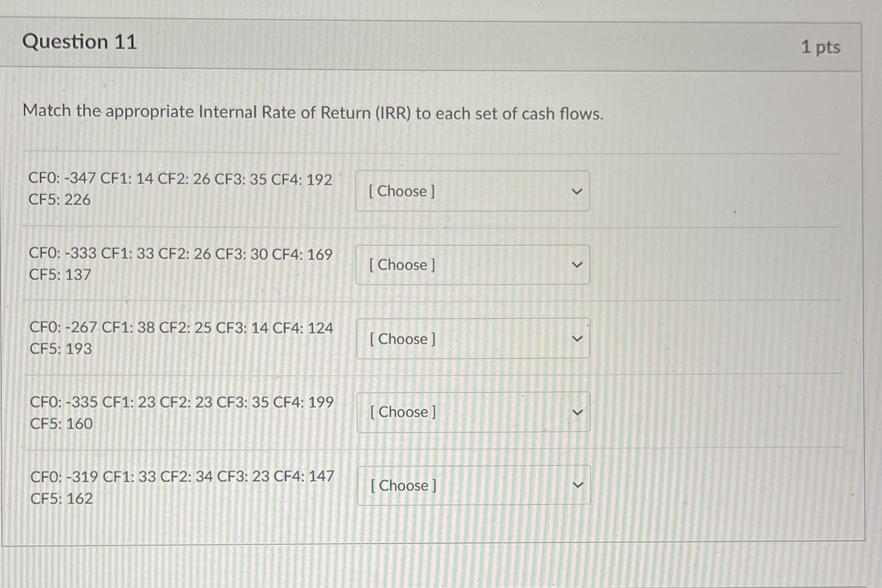Open the IRR dropdown for cash flow starting -333
Image resolution: width=882 pixels, height=588 pixels.
pos(473,265)
